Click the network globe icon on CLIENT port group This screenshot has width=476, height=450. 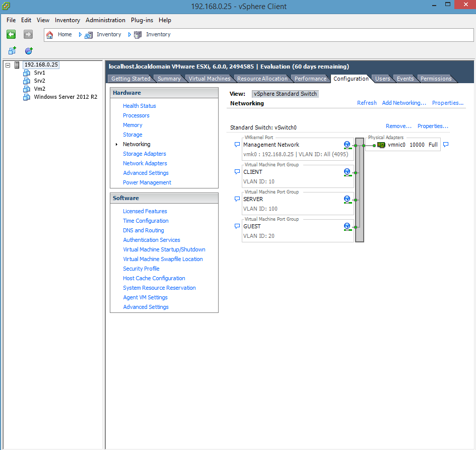348,172
